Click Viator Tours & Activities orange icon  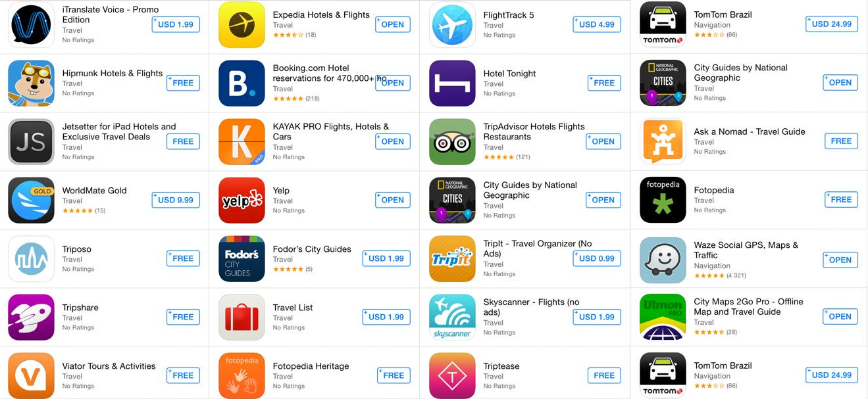pos(31,375)
